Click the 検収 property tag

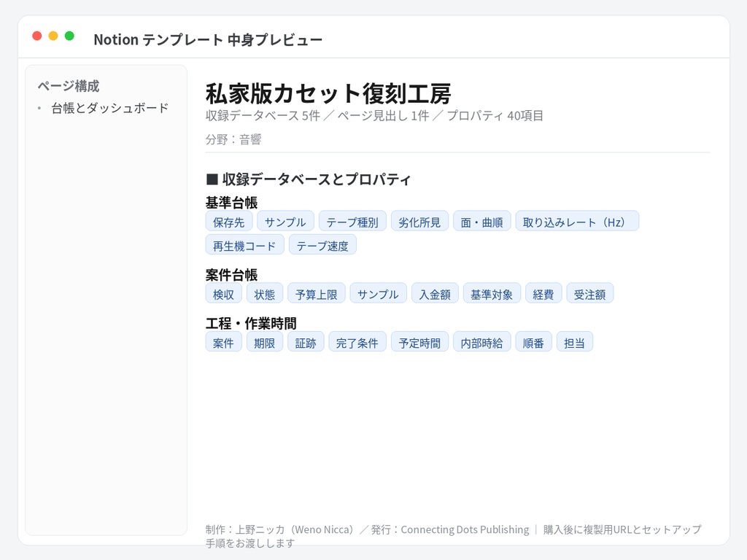pos(223,295)
